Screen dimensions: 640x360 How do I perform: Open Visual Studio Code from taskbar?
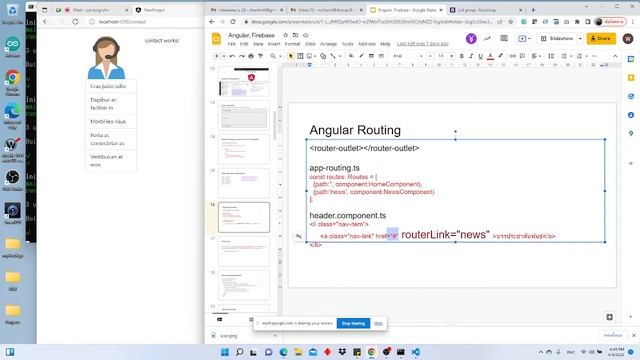coord(416,352)
